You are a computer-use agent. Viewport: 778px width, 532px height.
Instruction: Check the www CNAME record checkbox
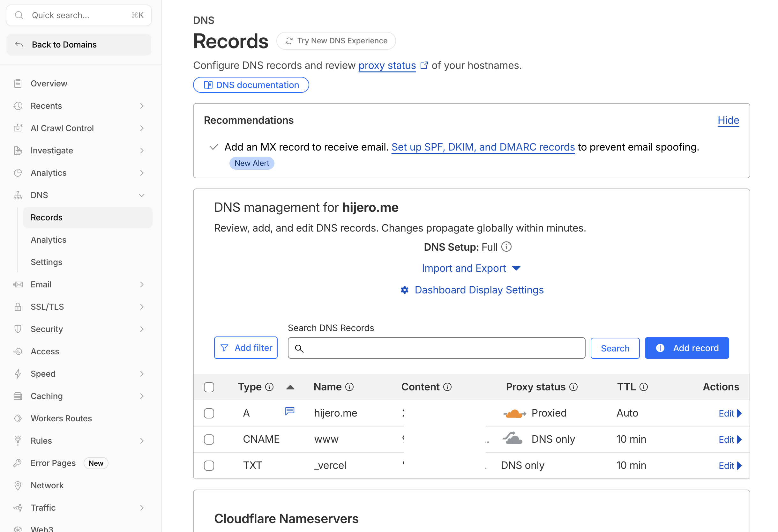[x=209, y=439]
